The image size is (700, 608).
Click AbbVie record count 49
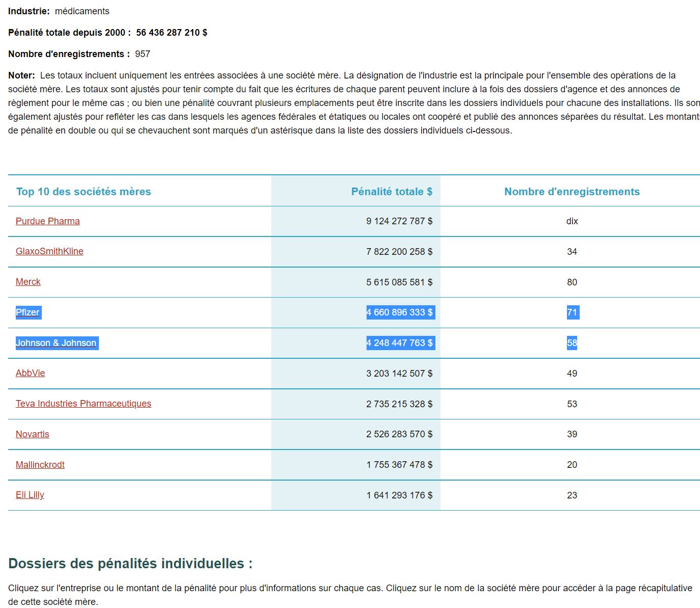572,373
